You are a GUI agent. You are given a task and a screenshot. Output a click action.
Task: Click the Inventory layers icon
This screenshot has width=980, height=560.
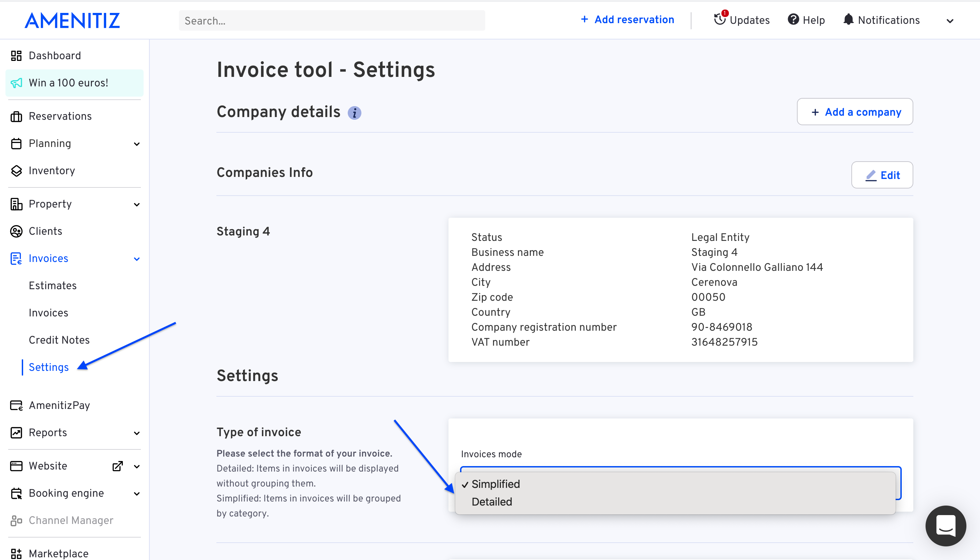point(16,171)
